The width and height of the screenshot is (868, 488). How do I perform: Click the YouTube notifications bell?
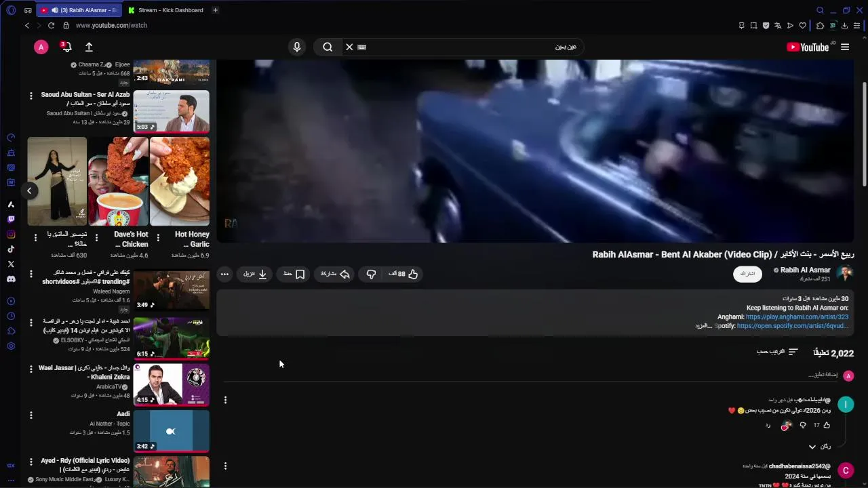(x=66, y=47)
